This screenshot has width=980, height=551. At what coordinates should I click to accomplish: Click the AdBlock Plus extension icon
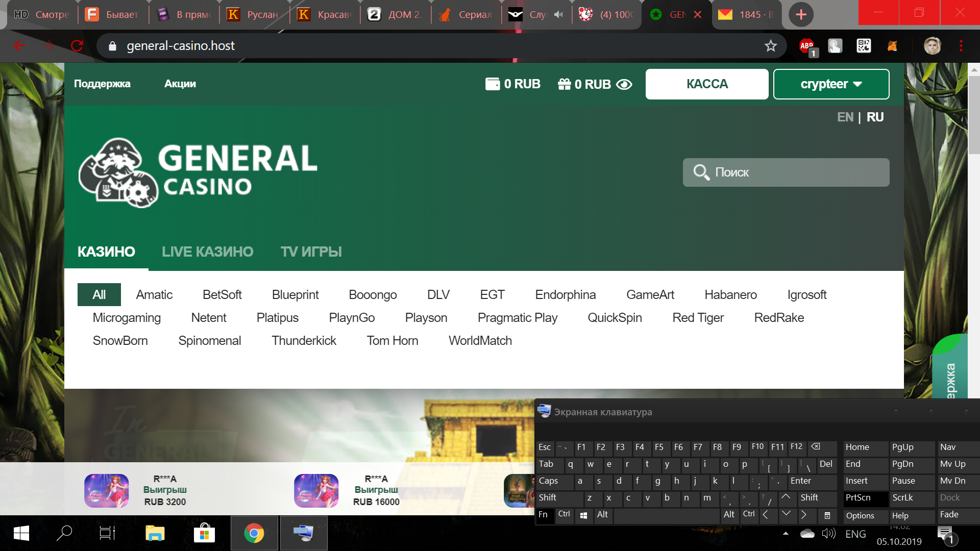tap(807, 46)
